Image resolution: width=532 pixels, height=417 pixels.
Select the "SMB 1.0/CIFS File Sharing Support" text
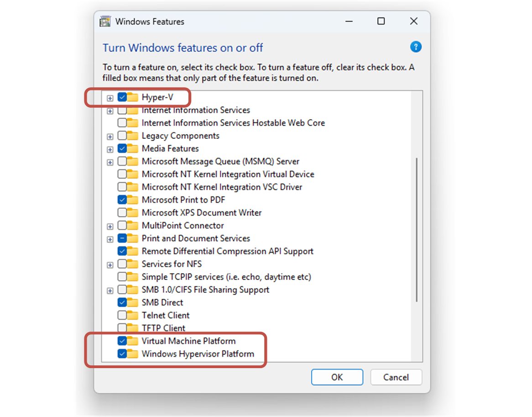pos(205,290)
